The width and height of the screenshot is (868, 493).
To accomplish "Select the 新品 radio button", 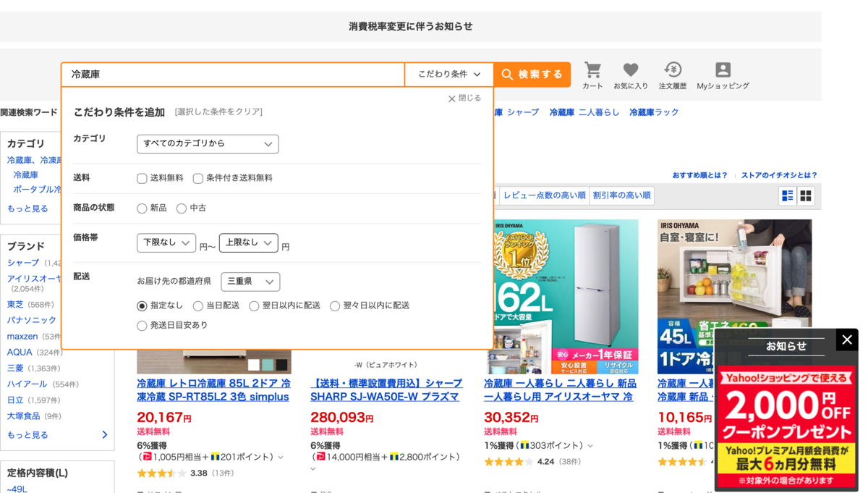I will click(142, 208).
